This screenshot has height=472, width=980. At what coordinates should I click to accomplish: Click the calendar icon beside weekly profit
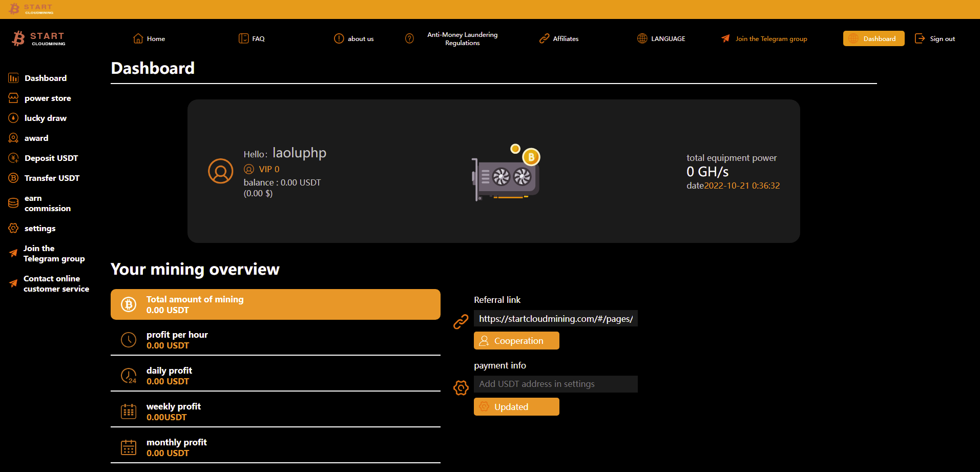tap(129, 412)
